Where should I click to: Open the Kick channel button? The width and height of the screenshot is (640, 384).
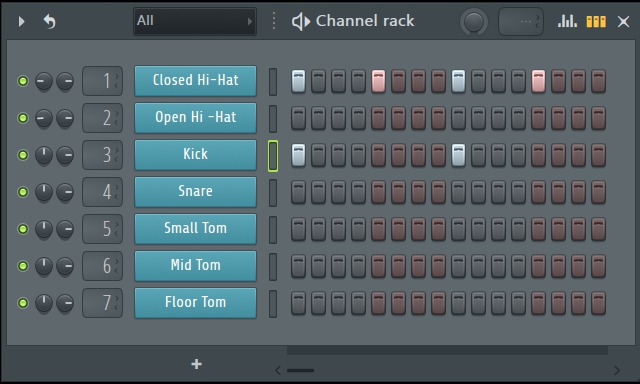196,155
